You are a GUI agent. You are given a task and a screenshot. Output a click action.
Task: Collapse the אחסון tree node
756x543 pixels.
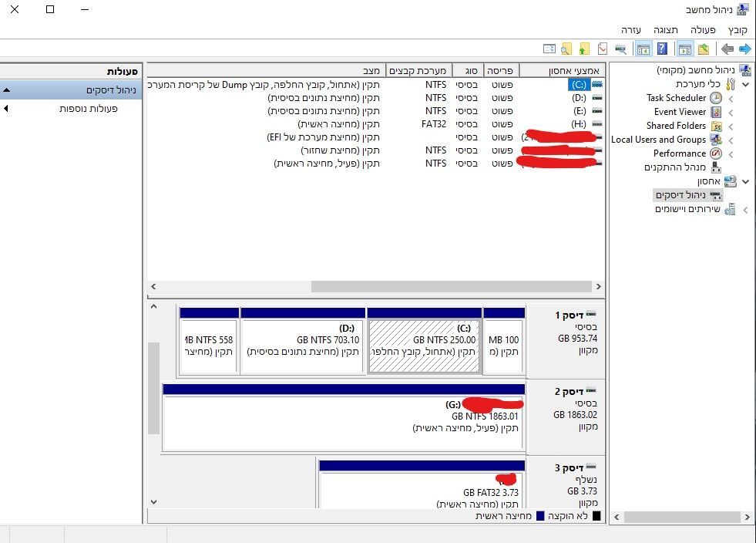746,182
